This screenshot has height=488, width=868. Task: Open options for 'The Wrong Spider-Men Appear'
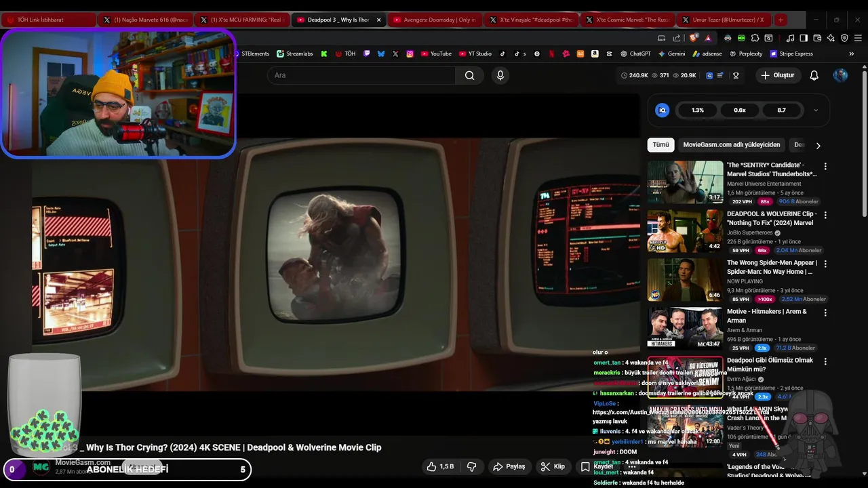point(825,264)
